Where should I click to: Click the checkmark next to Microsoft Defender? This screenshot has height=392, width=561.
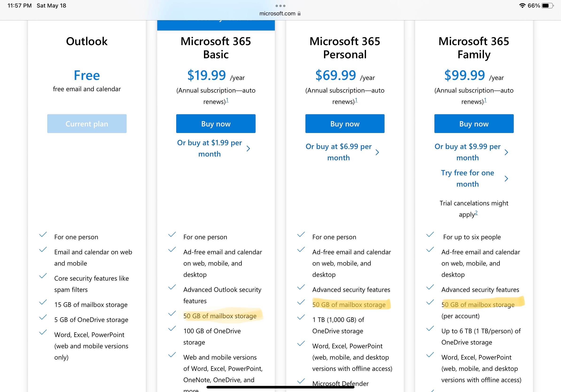coord(301,381)
